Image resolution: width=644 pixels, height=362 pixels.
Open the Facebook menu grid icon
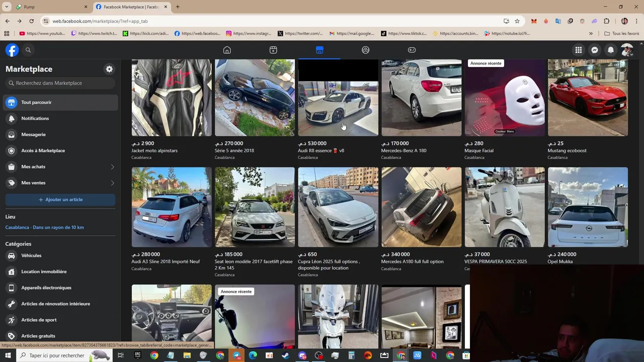(579, 50)
